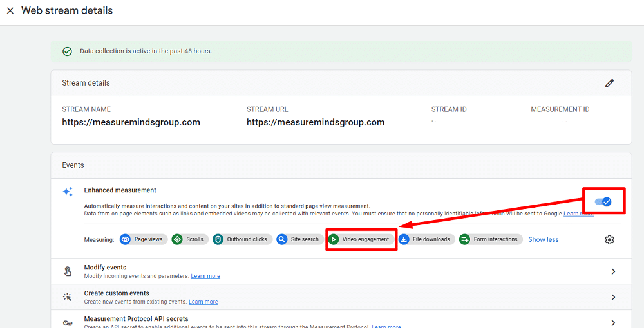Expand the Create custom events chevron
This screenshot has width=644, height=328.
click(x=613, y=297)
